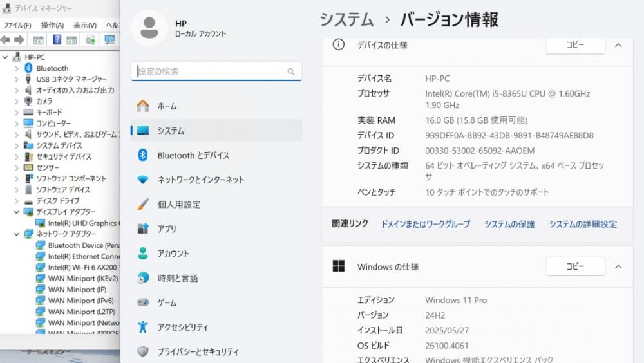
Task: Select Bluetooth Device (Personal Area) adapter
Action: click(84, 245)
